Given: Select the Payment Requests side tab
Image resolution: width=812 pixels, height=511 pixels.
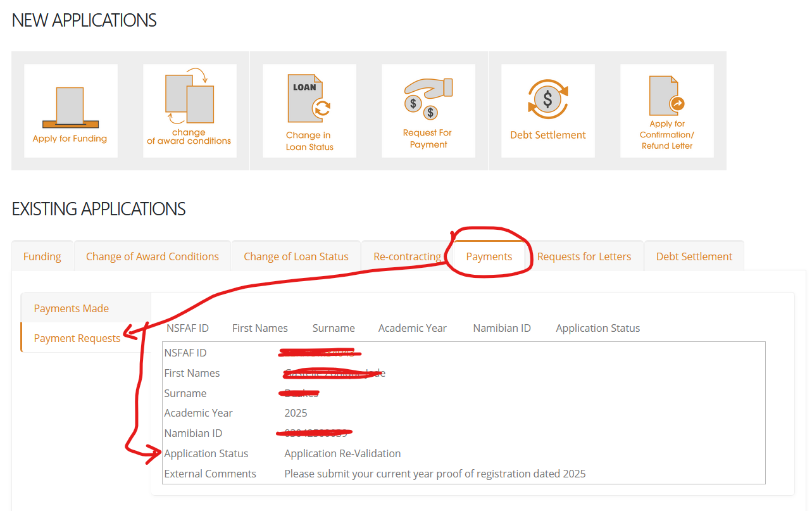Looking at the screenshot, I should click(x=77, y=338).
